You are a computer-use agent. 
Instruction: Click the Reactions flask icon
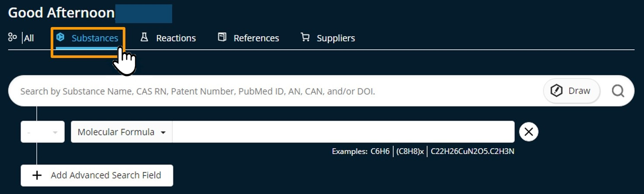(144, 37)
